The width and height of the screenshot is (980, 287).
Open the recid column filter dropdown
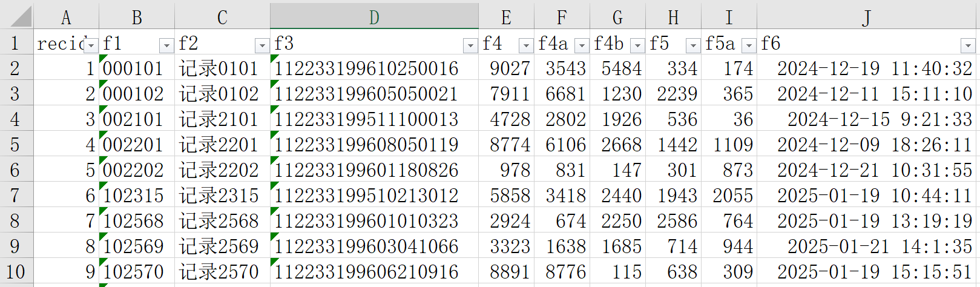91,45
